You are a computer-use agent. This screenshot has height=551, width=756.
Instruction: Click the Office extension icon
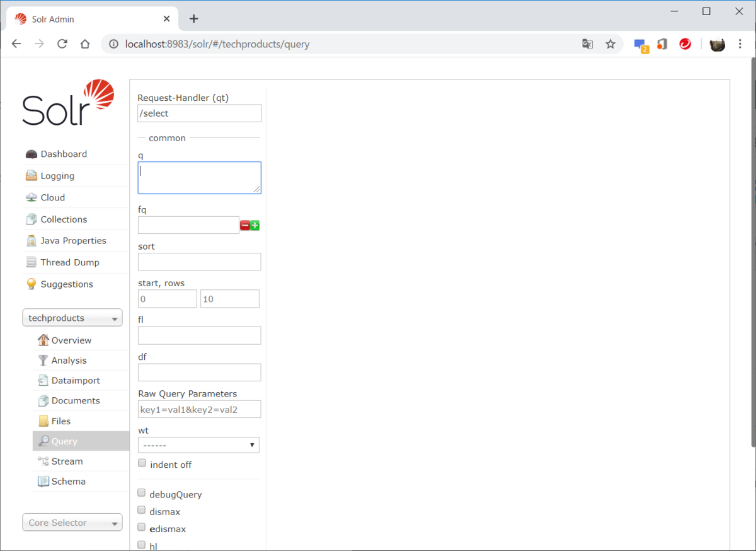[662, 44]
